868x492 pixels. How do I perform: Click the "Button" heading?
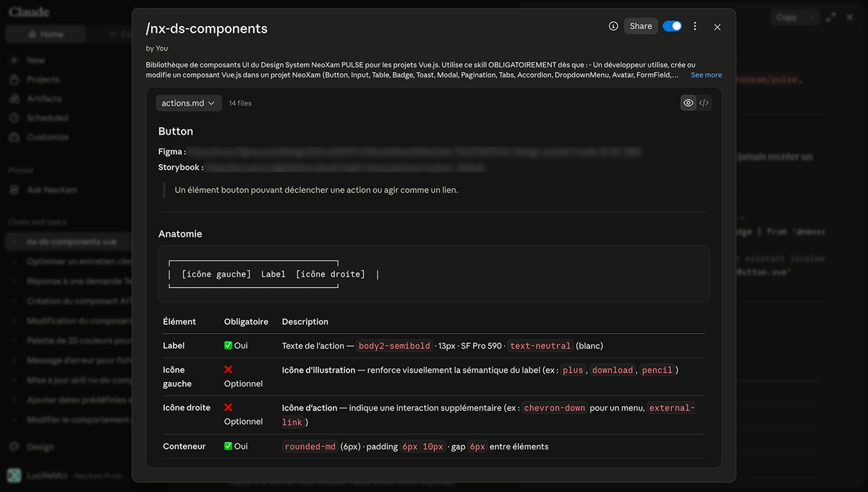[176, 131]
